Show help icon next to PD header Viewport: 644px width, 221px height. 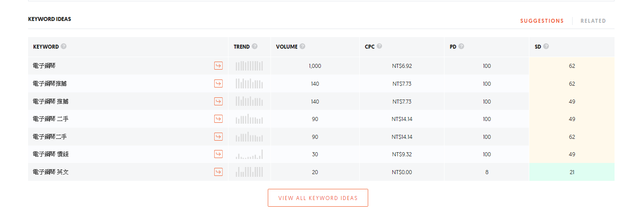(461, 46)
